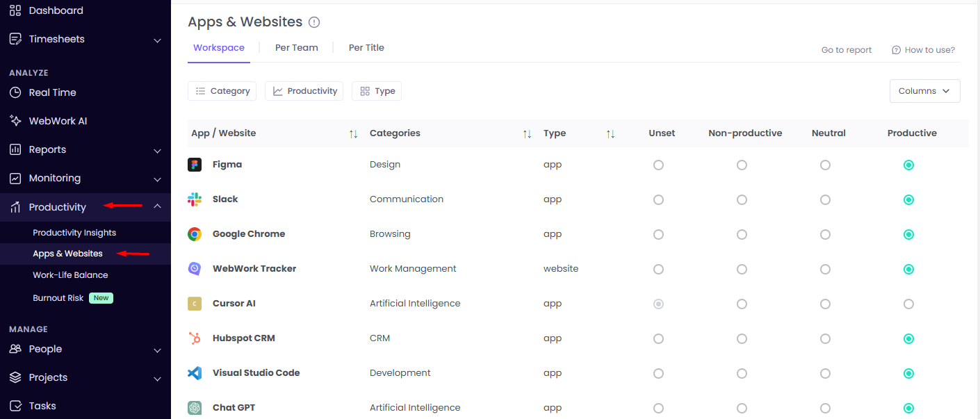Set Cursor AI to Productive
The width and height of the screenshot is (980, 419).
point(908,304)
